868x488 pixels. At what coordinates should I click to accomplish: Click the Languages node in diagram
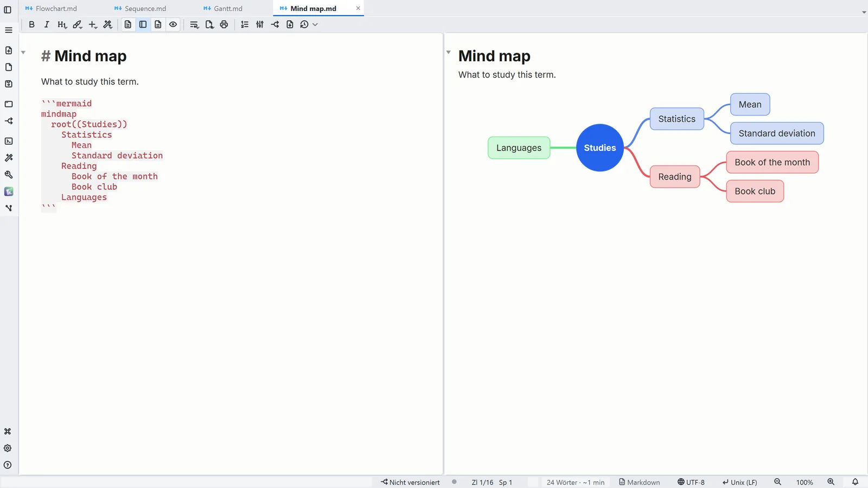click(x=519, y=148)
